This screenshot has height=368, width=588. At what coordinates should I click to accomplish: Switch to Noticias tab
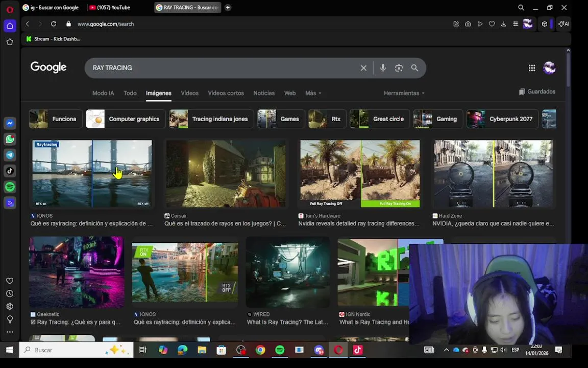264,93
